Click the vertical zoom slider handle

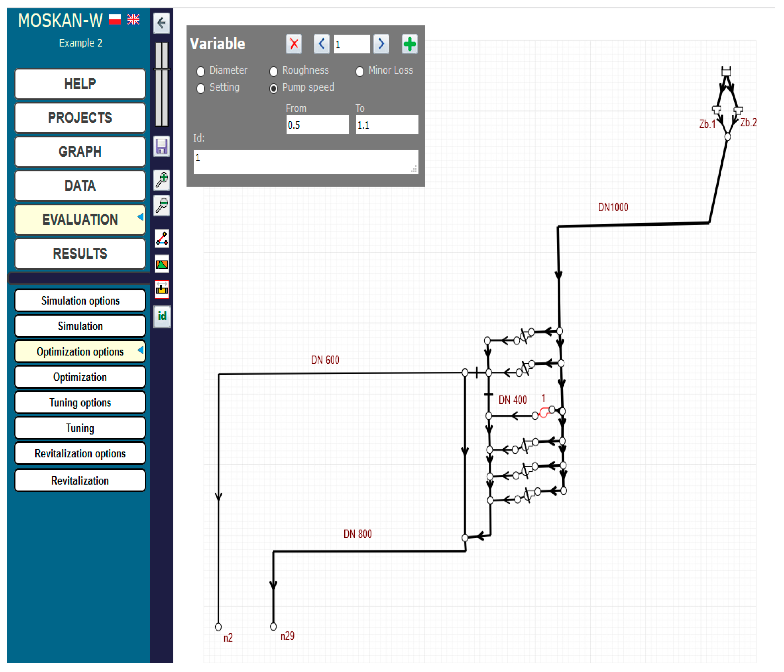(x=162, y=69)
